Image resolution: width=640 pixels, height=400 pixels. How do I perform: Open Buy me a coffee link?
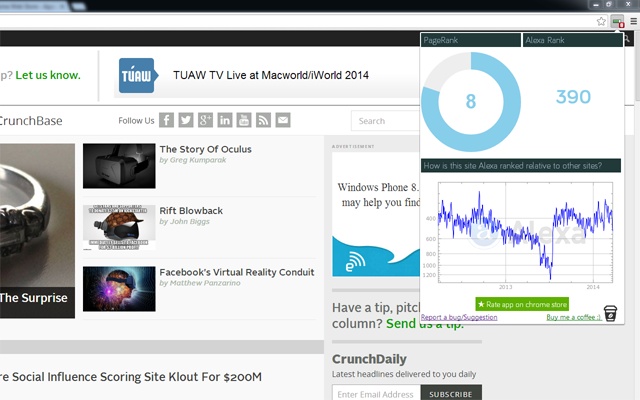point(574,317)
